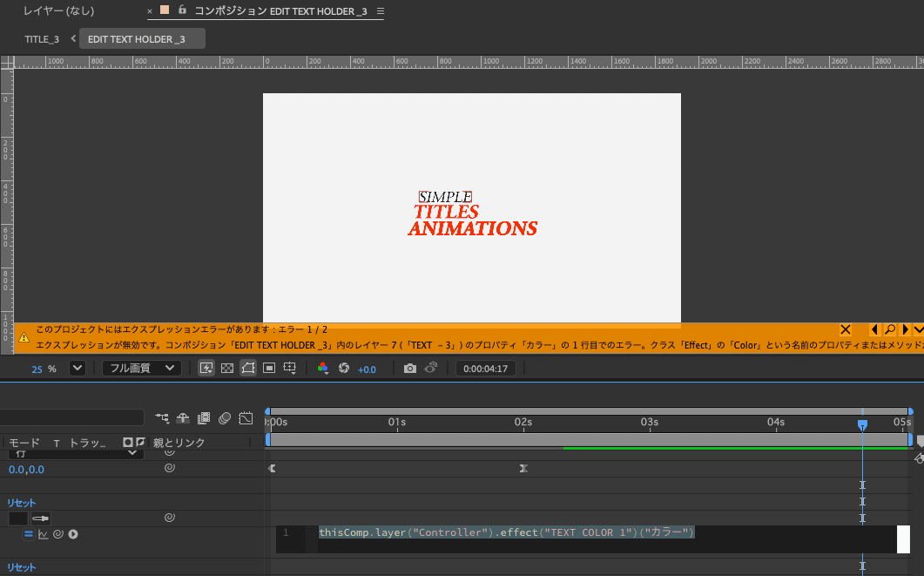Toggle mask and shape path visibility
This screenshot has width=924, height=576.
(x=248, y=369)
